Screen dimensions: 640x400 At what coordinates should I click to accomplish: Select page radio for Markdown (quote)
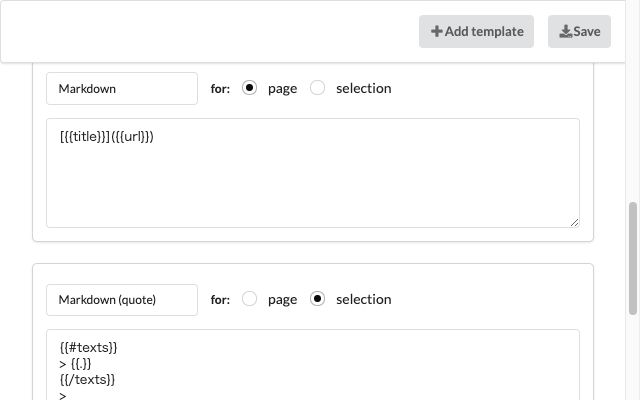(x=249, y=299)
